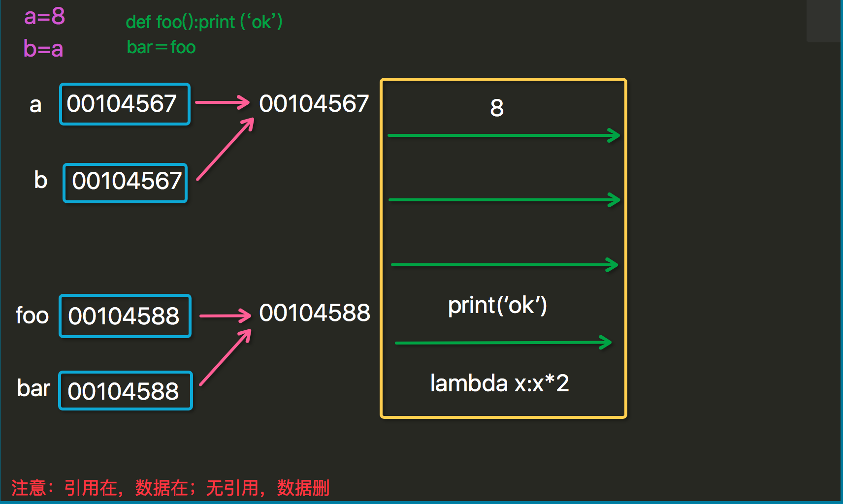Click the green arrow above print('ok')
843x504 pixels.
(x=504, y=265)
